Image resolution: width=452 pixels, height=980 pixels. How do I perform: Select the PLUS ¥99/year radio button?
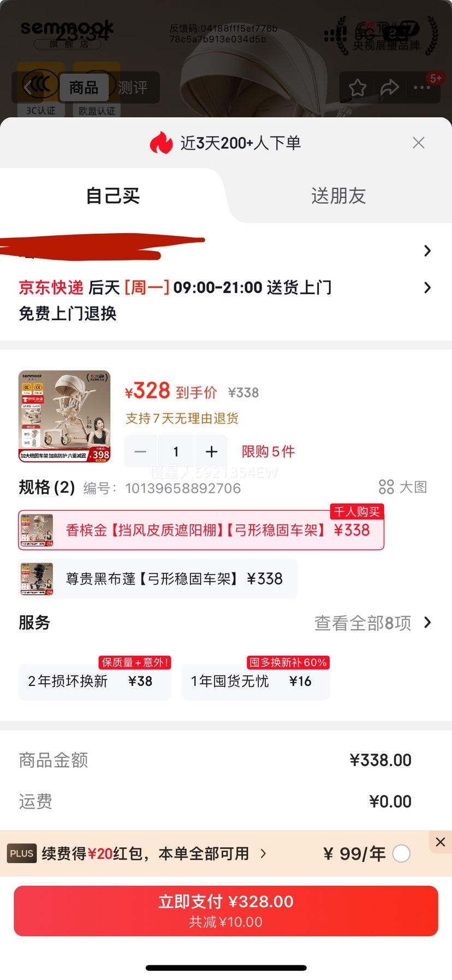401,853
